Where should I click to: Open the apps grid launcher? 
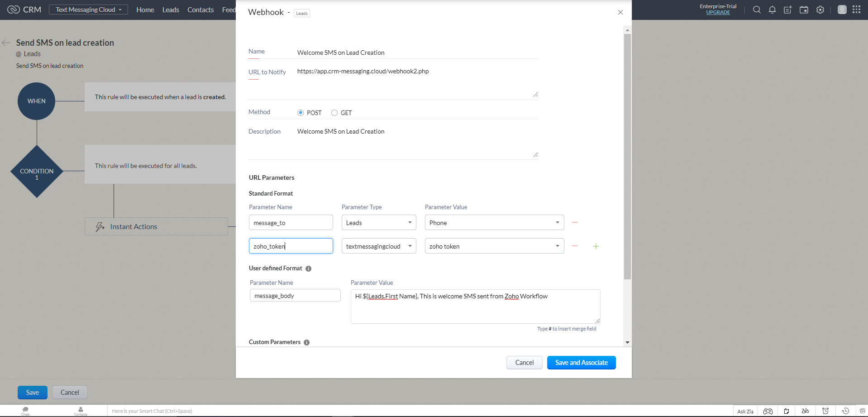tap(856, 10)
